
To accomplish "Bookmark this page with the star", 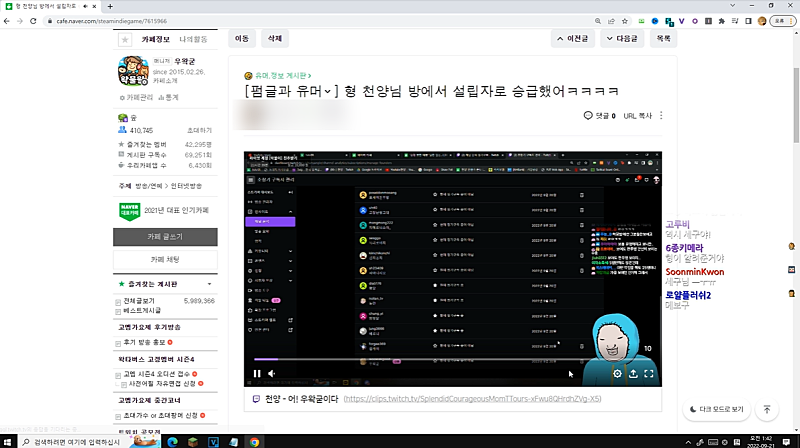I will 624,21.
